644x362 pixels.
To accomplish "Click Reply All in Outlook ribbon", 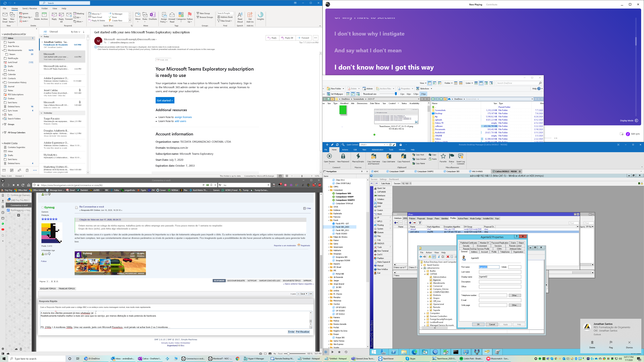I will tap(61, 17).
